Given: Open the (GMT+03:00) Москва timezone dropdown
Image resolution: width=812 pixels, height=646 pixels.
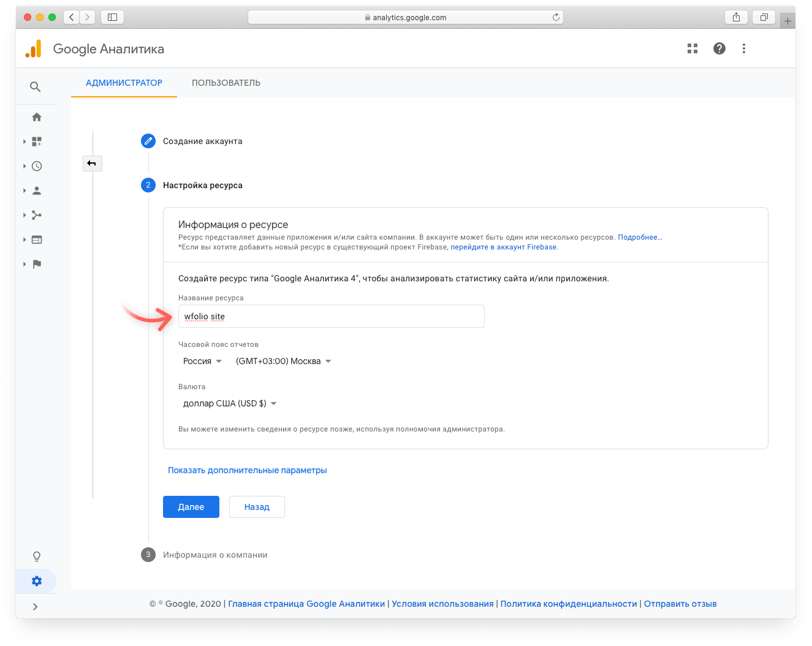Looking at the screenshot, I should click(284, 361).
